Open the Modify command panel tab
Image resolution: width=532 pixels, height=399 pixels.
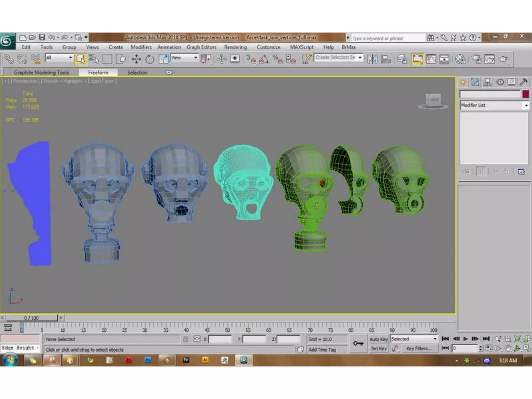click(475, 82)
